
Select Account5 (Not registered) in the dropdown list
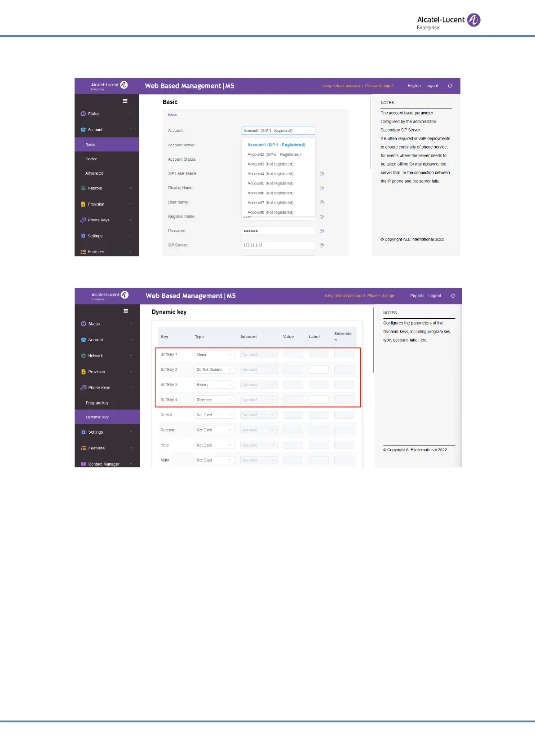point(279,184)
